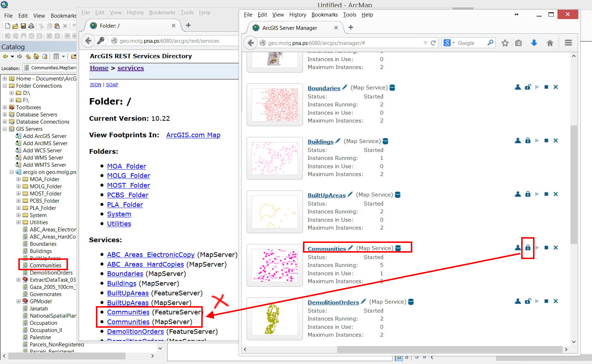Click the lock icon for Communities service
Screen dimensions: 592x364
(x=528, y=248)
